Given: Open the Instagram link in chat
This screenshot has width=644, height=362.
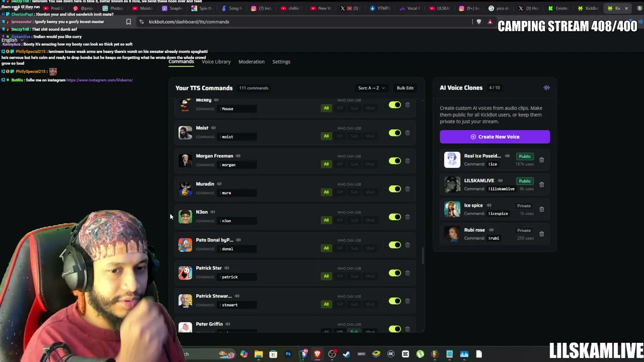Looking at the screenshot, I should pyautogui.click(x=100, y=80).
